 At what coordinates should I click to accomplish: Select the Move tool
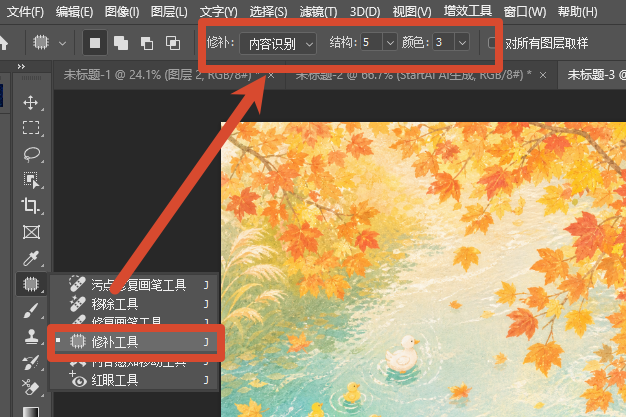(31, 103)
